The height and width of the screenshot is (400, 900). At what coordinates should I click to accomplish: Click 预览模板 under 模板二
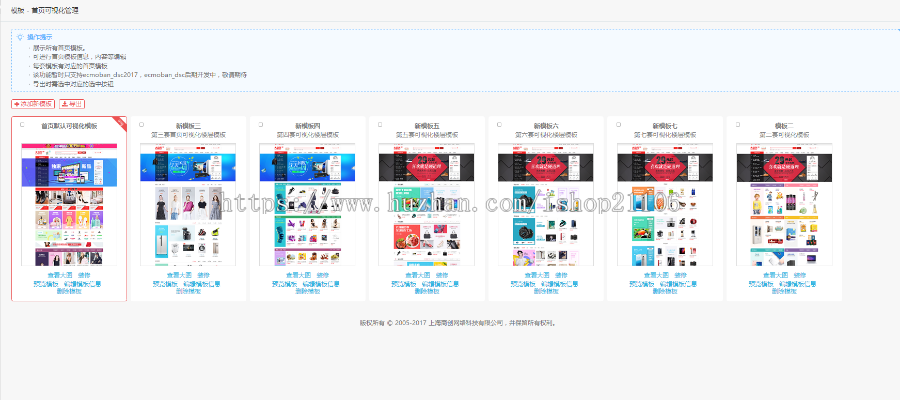(x=761, y=284)
